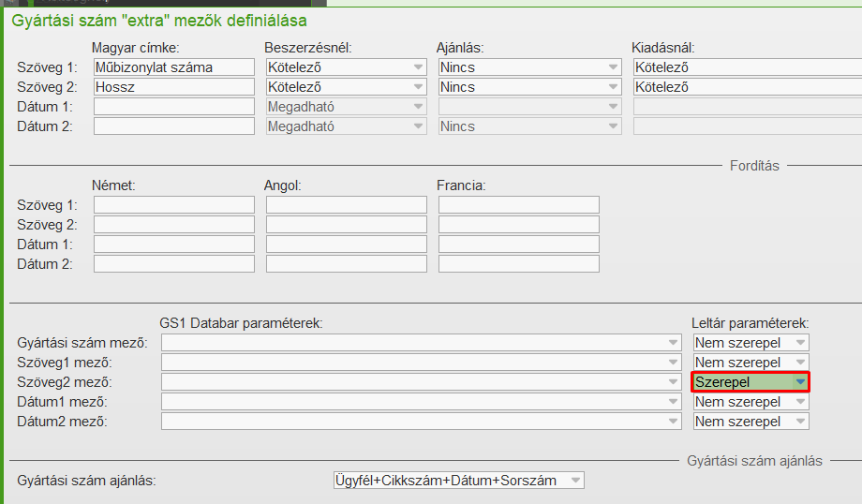Open Dátum 2 Ajánlás dropdown
Image resolution: width=862 pixels, height=504 pixels.
[x=529, y=126]
